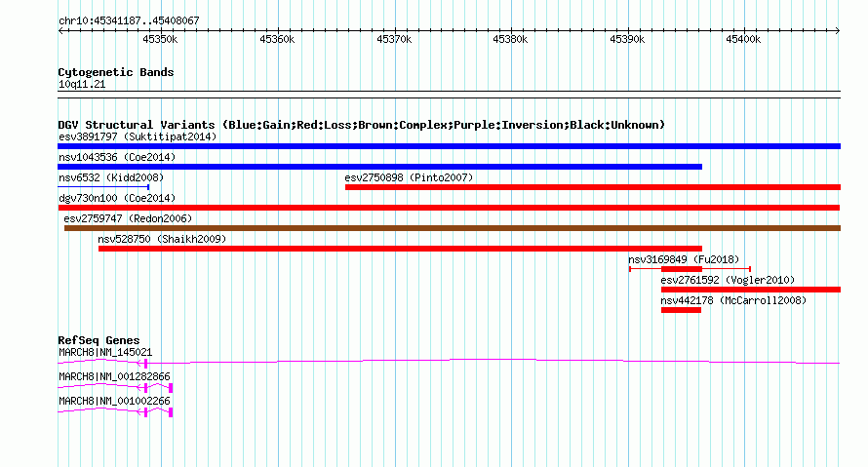
Task: Open the esv2759747 (Redon2006) variant label
Action: click(x=128, y=218)
